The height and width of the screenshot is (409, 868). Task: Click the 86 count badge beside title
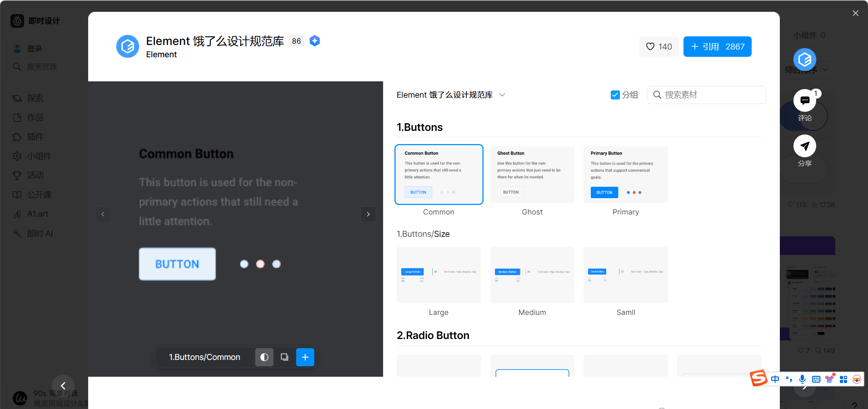click(296, 41)
